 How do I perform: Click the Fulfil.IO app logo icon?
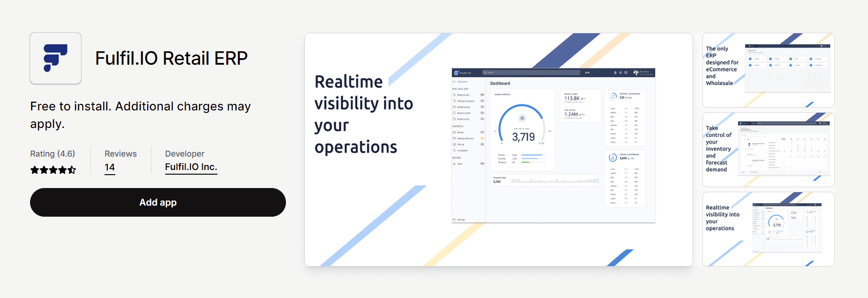[56, 58]
